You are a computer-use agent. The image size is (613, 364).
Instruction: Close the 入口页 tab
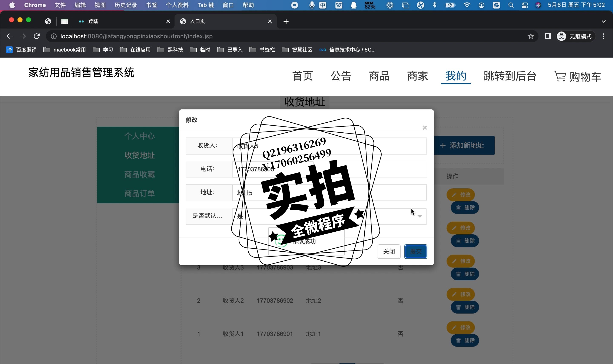pos(270,21)
